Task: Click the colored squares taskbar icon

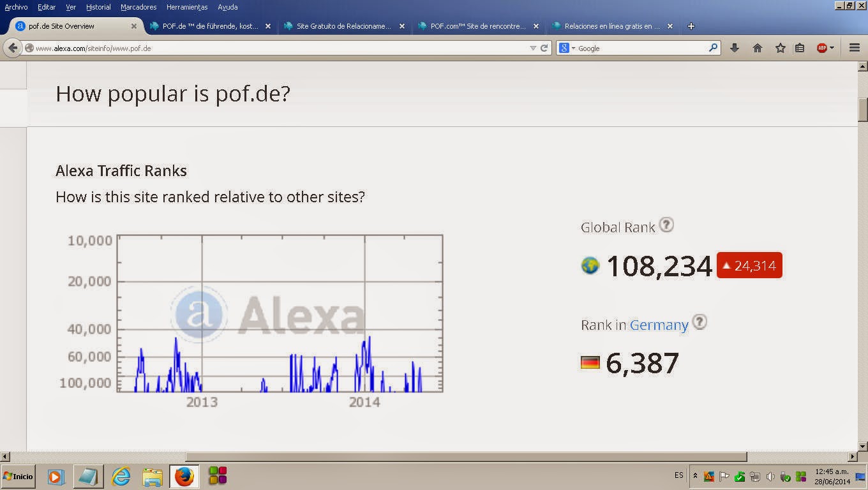Action: point(218,477)
